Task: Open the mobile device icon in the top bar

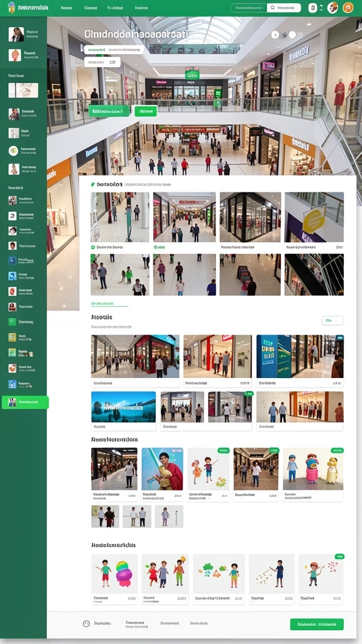Action: tap(313, 8)
